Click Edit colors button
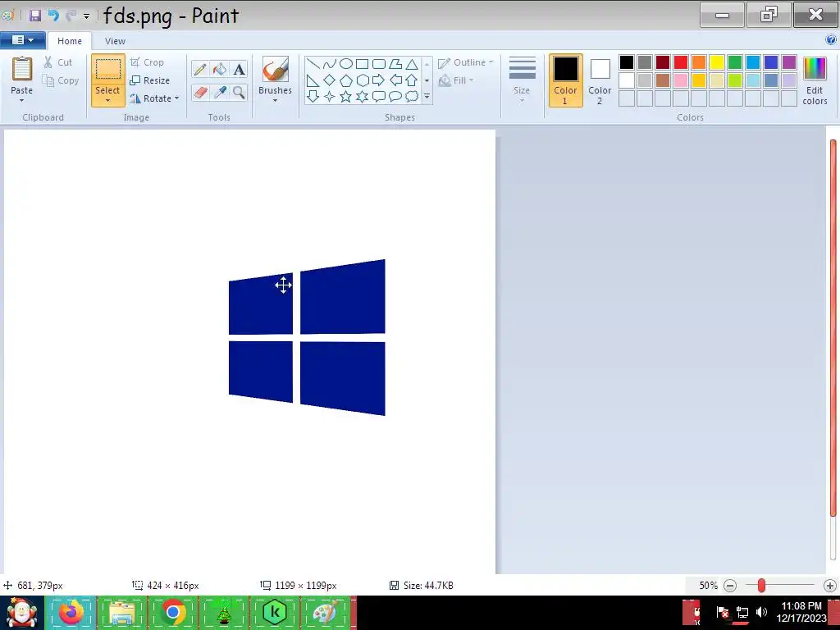Image resolution: width=840 pixels, height=630 pixels. 815,80
